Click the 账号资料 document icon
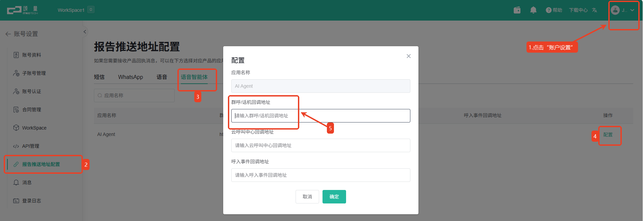This screenshot has height=221, width=644. click(x=16, y=55)
